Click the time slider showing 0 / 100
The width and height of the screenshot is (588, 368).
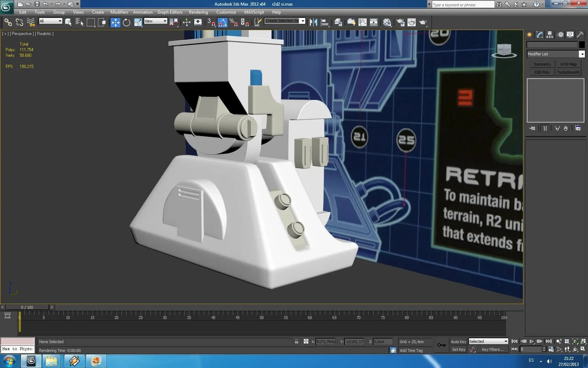point(27,307)
